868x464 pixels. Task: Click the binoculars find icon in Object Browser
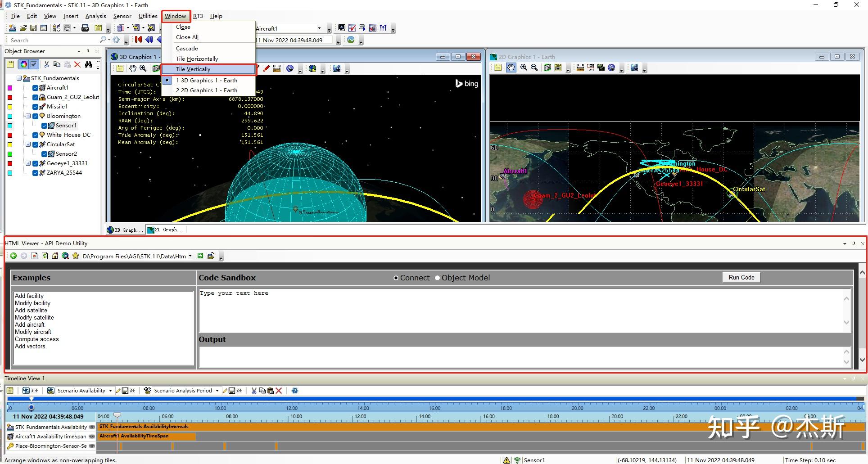click(x=88, y=64)
